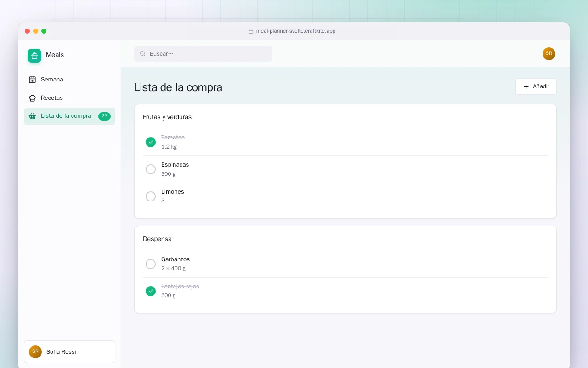Click the 1.2 kg quantity

tap(169, 147)
